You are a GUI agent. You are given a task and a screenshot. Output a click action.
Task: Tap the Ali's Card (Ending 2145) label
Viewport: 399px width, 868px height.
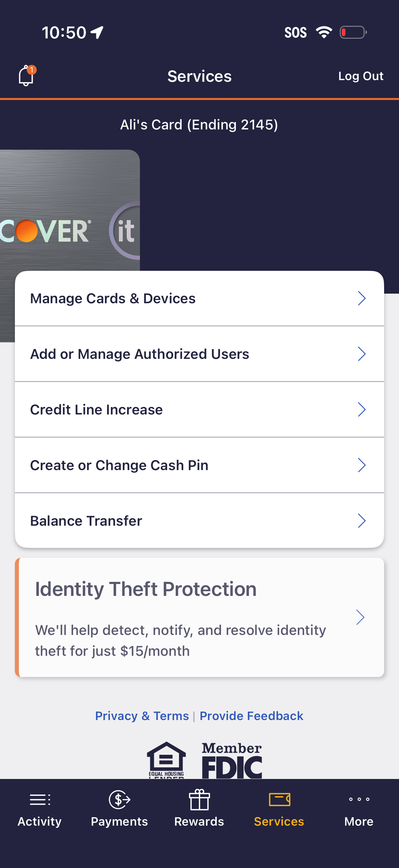click(x=199, y=125)
